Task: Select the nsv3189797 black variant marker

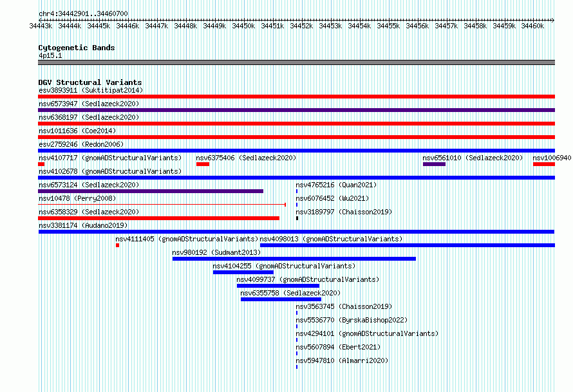Action: coord(297,218)
